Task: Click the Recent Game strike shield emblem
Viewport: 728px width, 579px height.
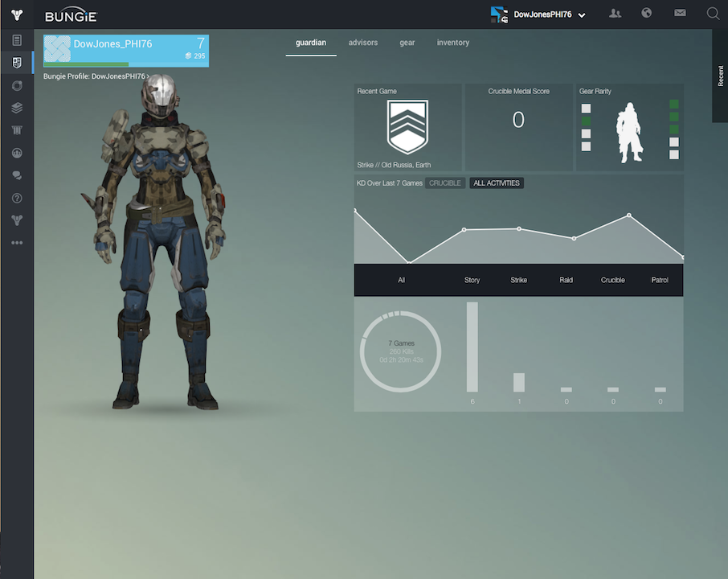Action: pyautogui.click(x=407, y=126)
